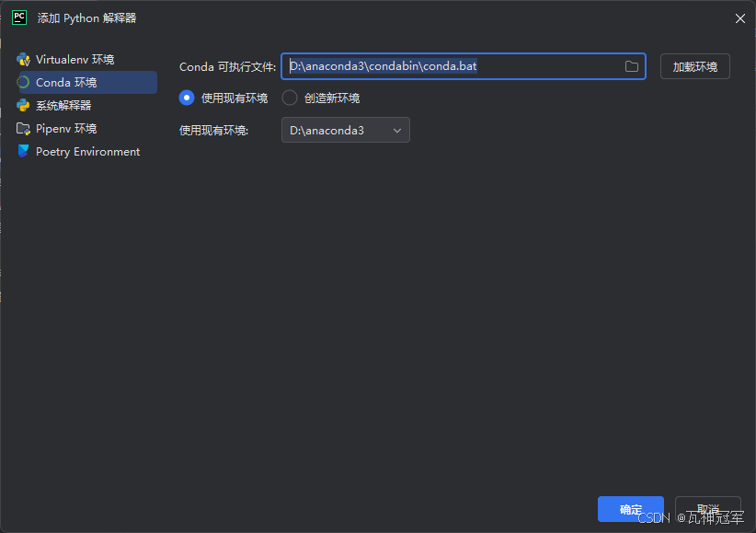
Task: Select Poetry Environment in sidebar
Action: (x=86, y=152)
